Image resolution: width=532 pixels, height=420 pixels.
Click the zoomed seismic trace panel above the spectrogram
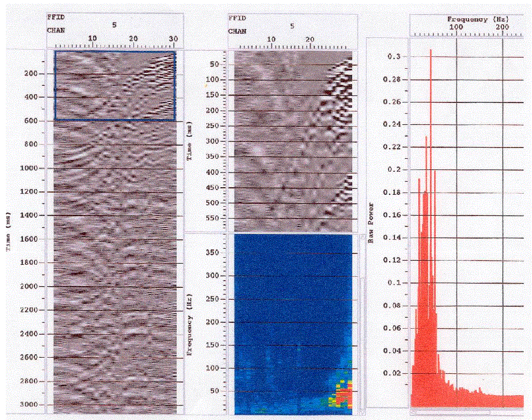(293, 142)
